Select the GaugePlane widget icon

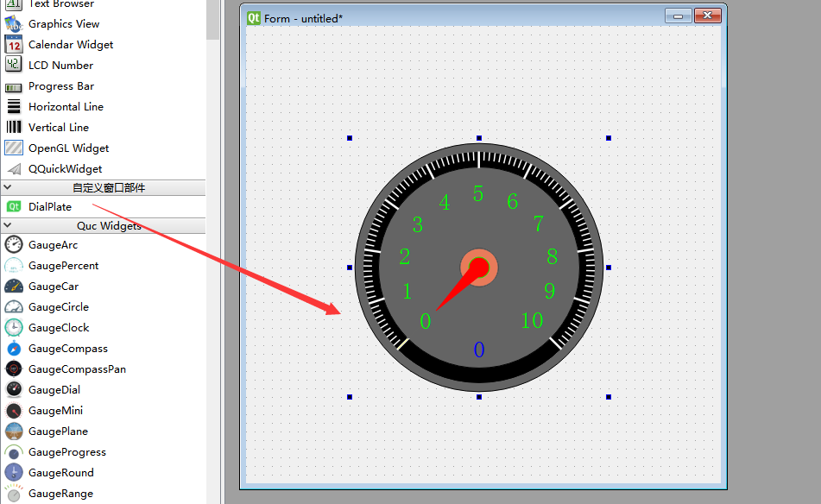click(x=13, y=431)
